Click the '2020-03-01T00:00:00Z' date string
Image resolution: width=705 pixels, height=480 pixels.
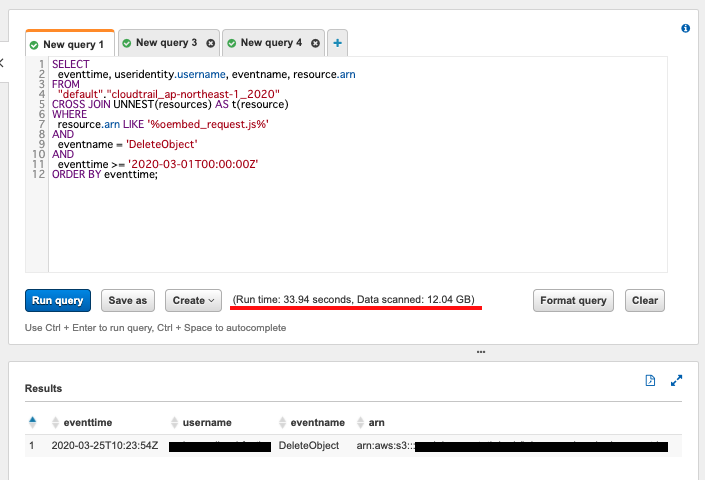pos(193,164)
